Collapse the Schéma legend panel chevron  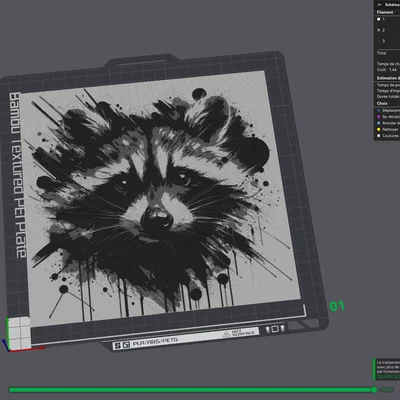(379, 5)
